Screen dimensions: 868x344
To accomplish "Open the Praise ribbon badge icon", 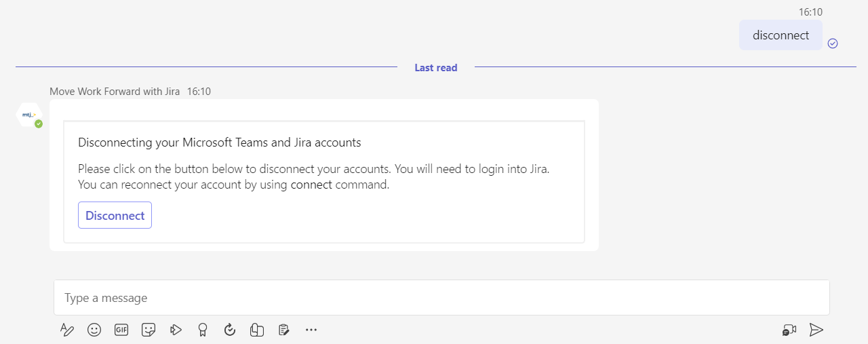I will click(202, 330).
